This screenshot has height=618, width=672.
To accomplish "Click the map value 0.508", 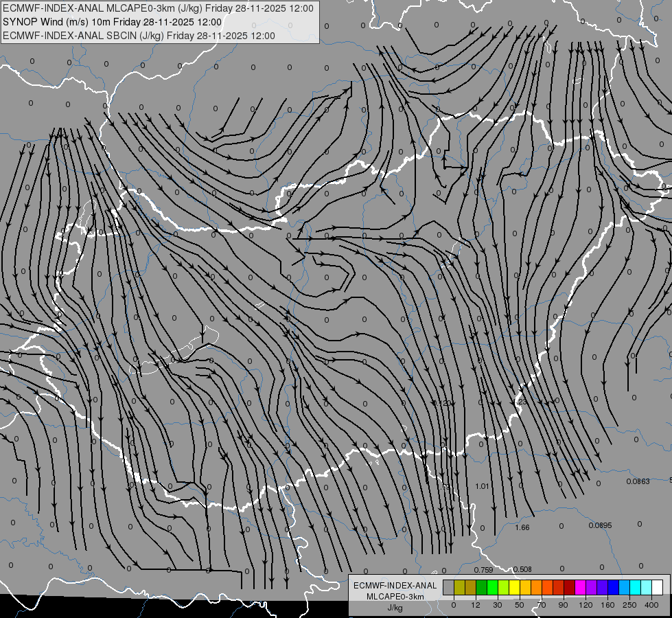I will pos(522,569).
